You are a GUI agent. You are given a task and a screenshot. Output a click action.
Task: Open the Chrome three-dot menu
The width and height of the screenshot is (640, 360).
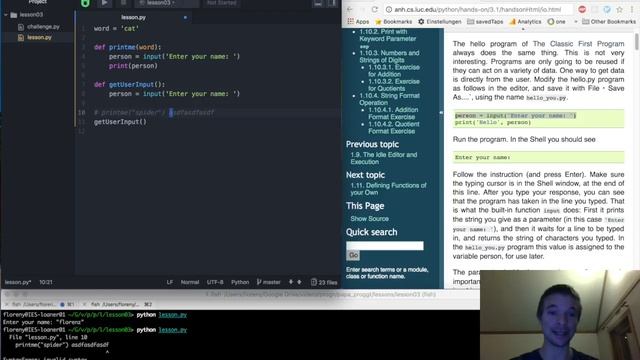633,9
